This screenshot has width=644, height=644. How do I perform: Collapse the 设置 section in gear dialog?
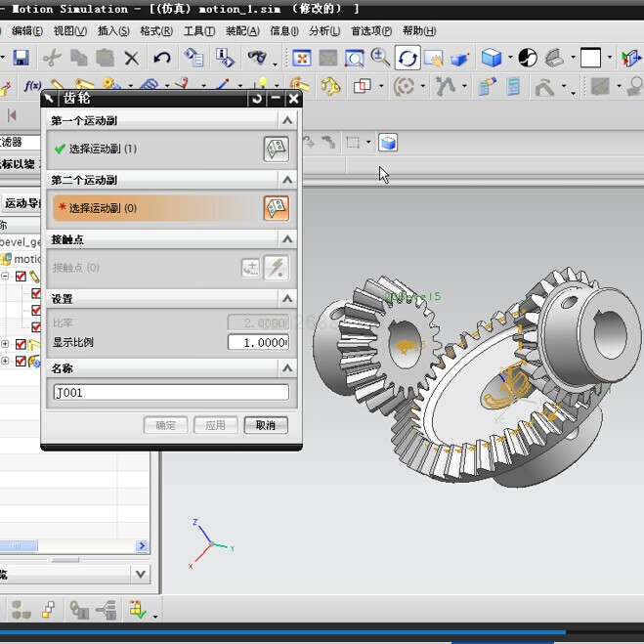[287, 298]
